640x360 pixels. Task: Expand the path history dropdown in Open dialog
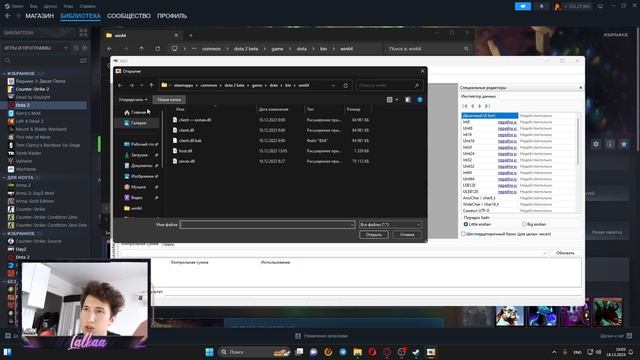point(333,86)
